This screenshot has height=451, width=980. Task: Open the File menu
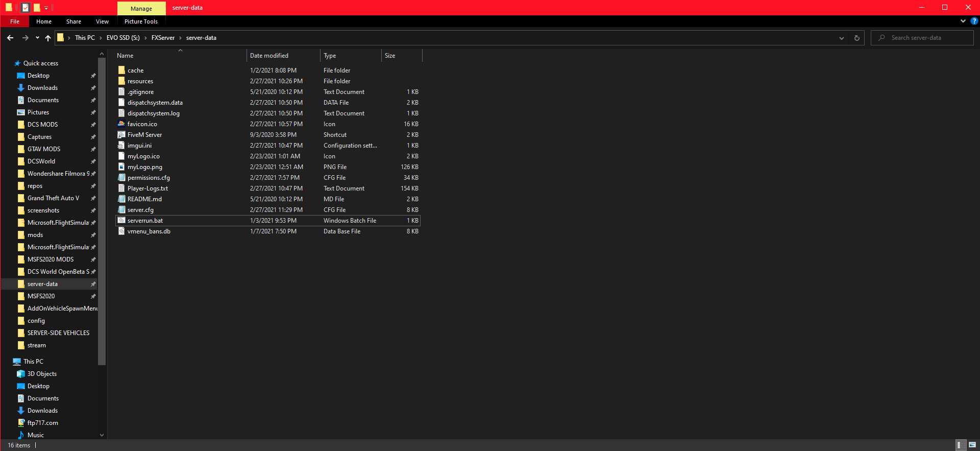(15, 21)
